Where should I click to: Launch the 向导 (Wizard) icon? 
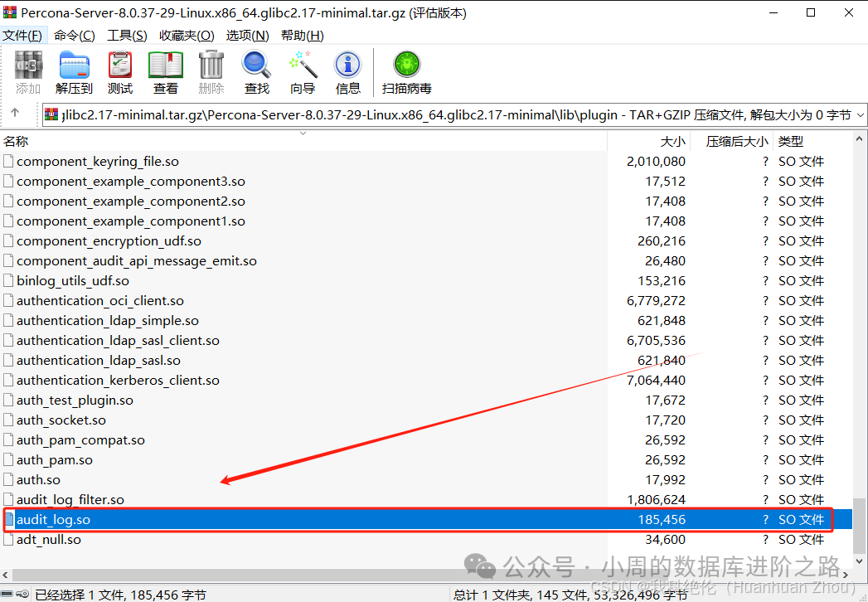[302, 72]
